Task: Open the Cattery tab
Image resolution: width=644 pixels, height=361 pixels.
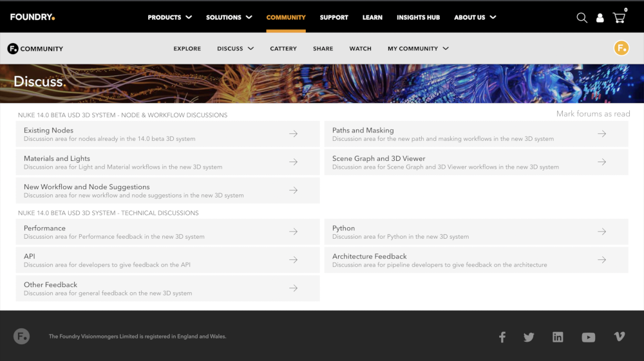Action: pyautogui.click(x=283, y=49)
